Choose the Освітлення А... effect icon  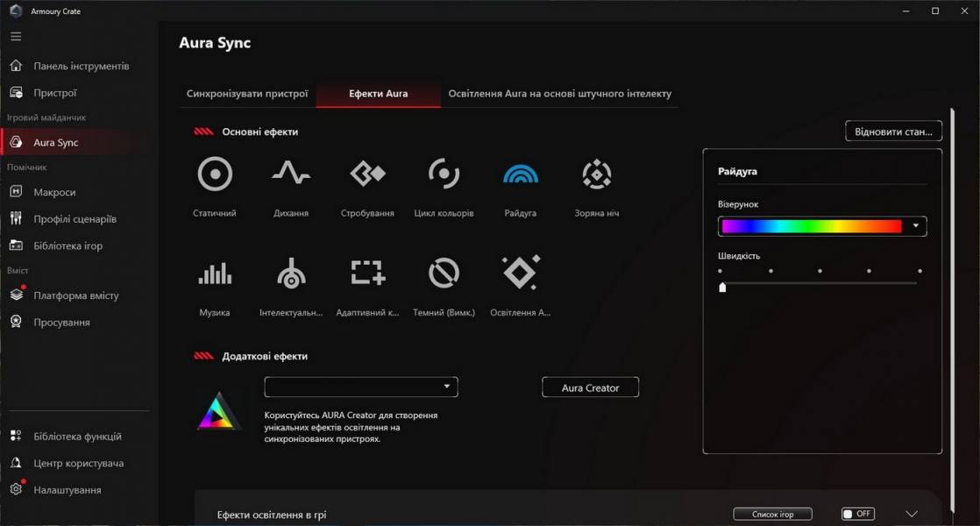click(521, 273)
